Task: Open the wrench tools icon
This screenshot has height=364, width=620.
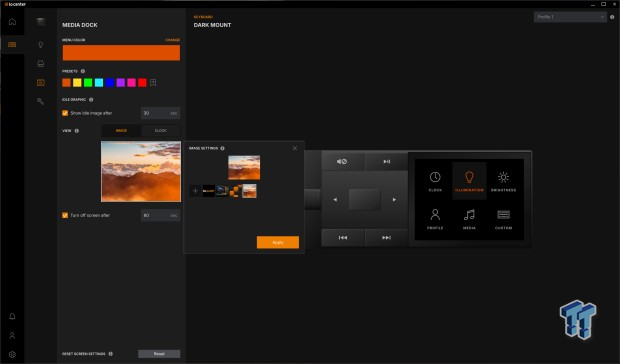Action: pos(40,101)
